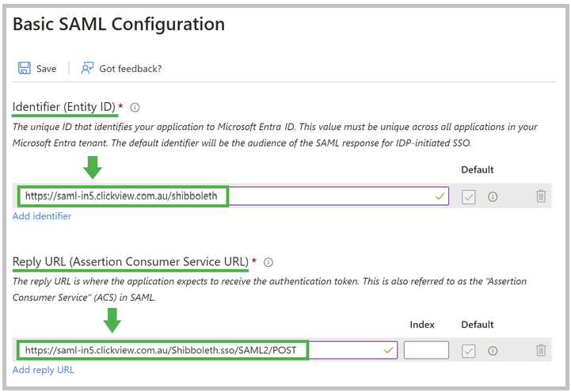The image size is (571, 392).
Task: Click Reply URL (Assertion Consumer Service URL) heading
Action: click(131, 261)
